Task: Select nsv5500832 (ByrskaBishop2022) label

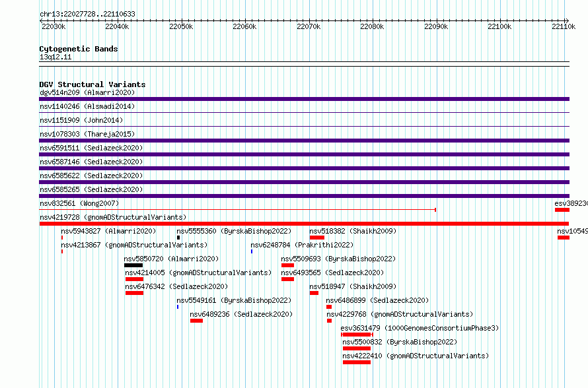Action: pos(400,342)
